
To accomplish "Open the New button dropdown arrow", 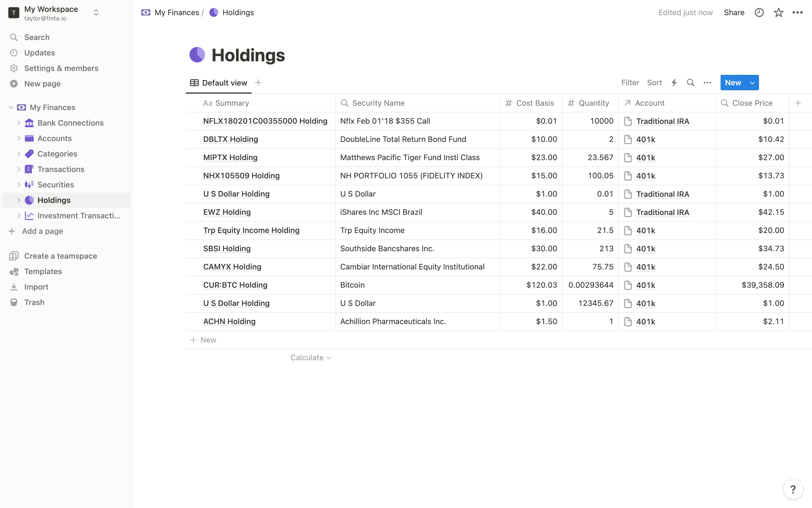I will 752,82.
